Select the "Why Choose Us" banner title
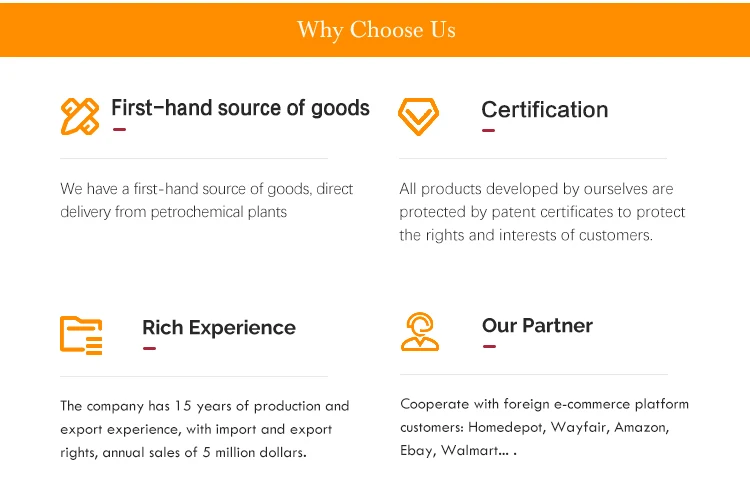This screenshot has width=750, height=486. coord(376,30)
